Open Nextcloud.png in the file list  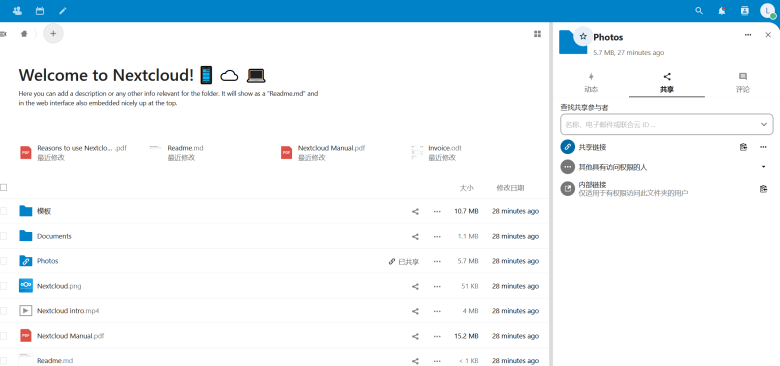[59, 286]
